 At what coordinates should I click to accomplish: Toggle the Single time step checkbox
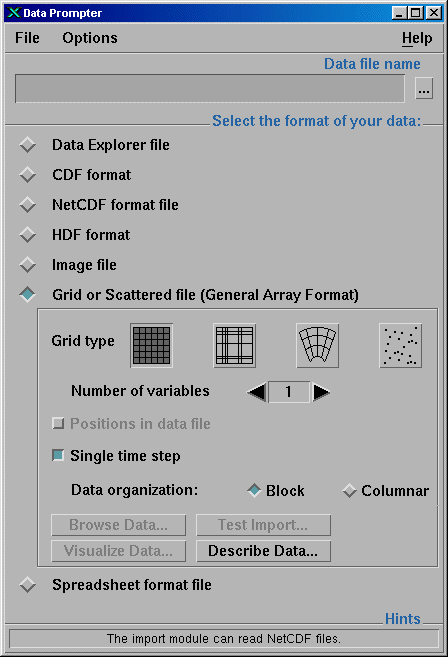pos(58,455)
